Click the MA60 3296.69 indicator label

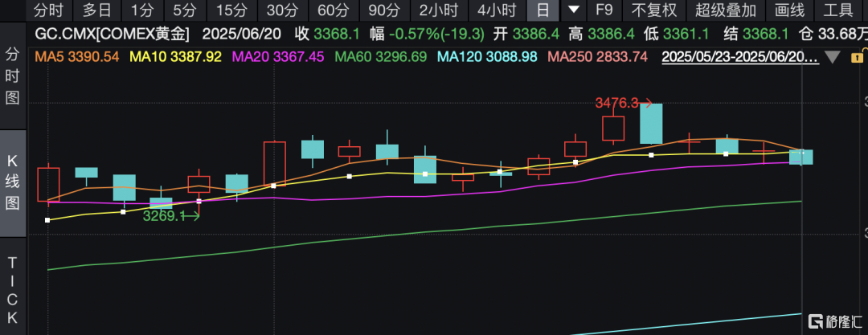pyautogui.click(x=381, y=56)
